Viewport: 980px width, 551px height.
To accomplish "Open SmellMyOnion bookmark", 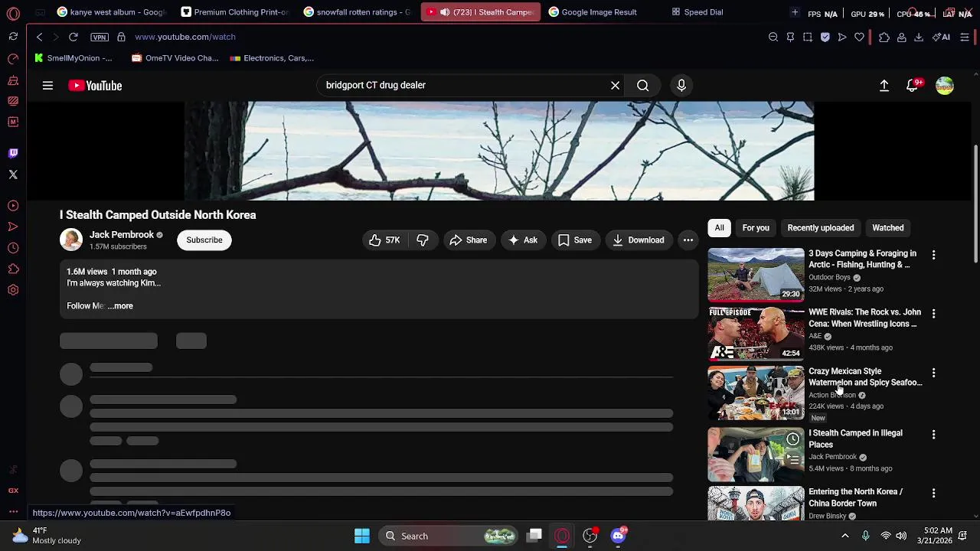I will pos(73,58).
